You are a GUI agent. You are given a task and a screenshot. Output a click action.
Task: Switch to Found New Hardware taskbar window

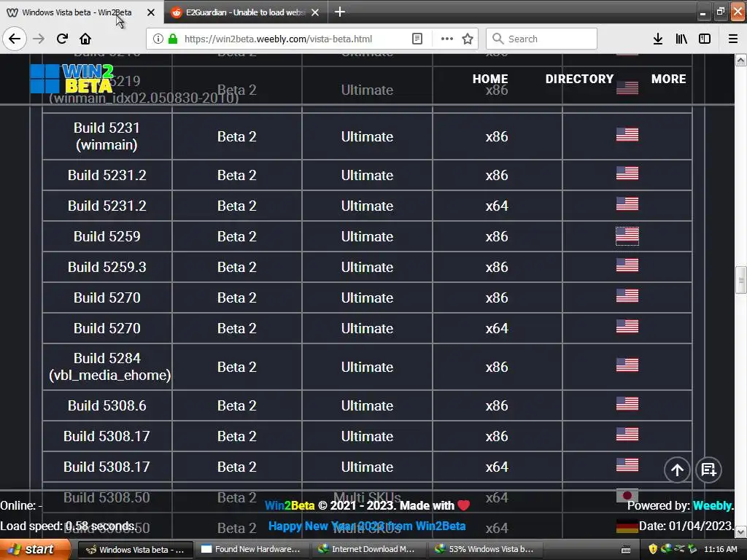pos(252,549)
